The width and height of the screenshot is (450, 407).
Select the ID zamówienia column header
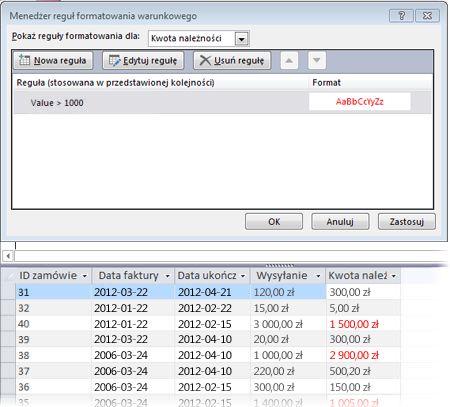click(x=53, y=276)
